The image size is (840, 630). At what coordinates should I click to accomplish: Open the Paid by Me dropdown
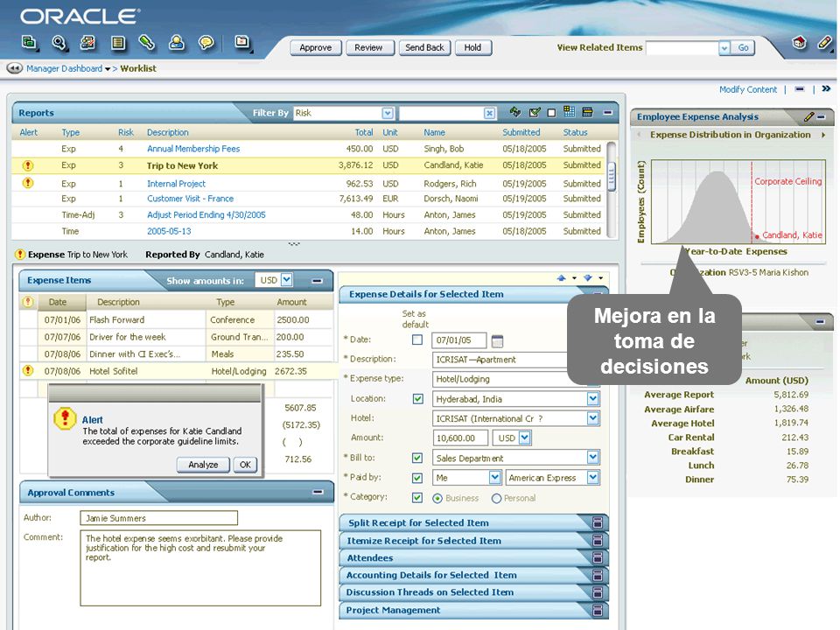coord(495,478)
